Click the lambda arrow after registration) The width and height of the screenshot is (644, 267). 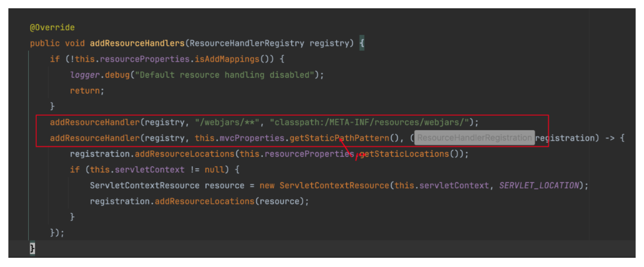tap(610, 138)
